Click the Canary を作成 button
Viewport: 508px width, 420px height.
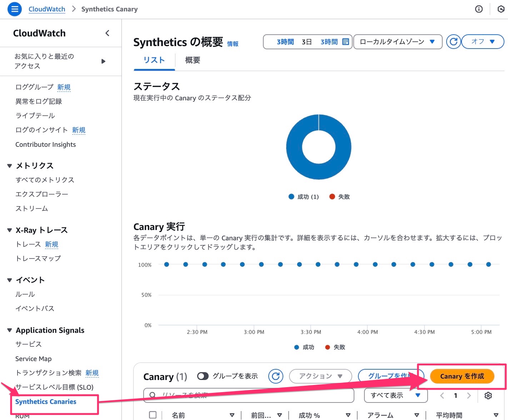pyautogui.click(x=462, y=376)
